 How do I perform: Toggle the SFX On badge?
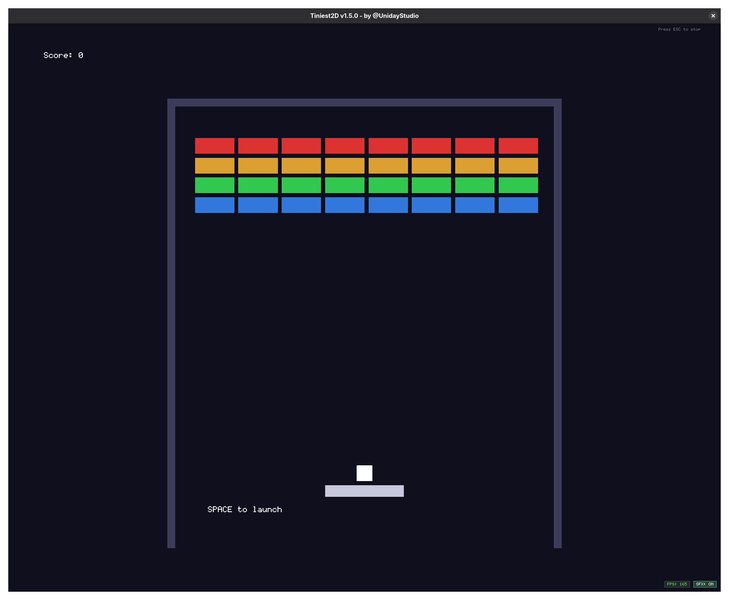pos(704,584)
